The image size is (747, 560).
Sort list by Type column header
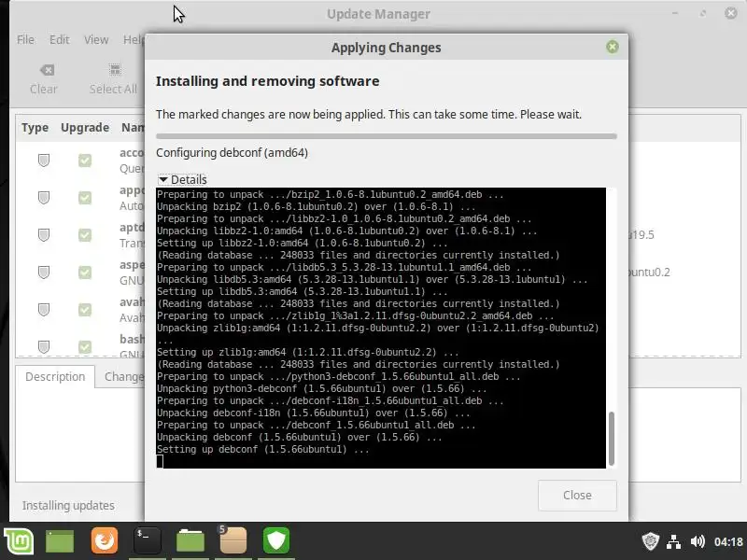[x=35, y=128]
